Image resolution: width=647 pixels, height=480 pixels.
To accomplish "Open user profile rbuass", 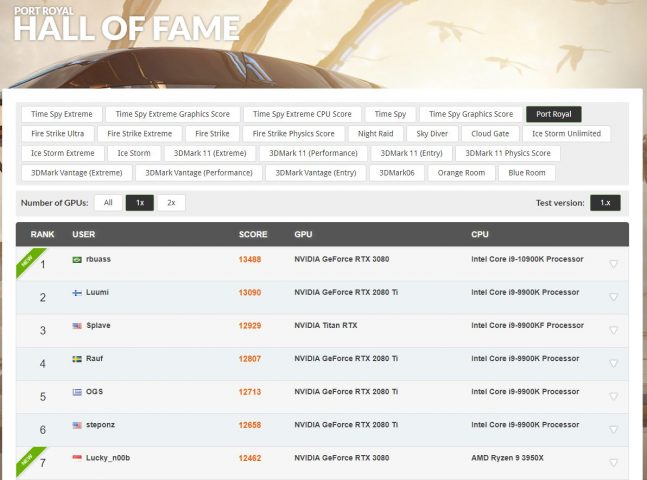I will [x=98, y=259].
